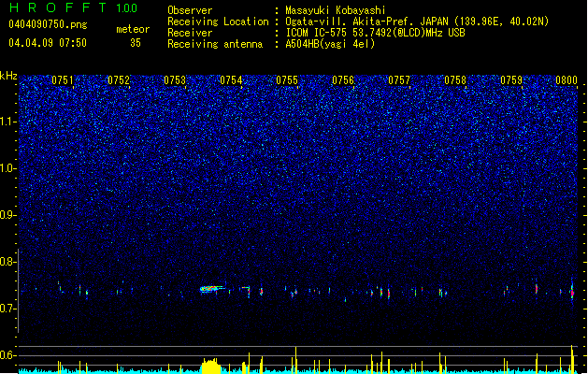Click the HROFFT 1.0.0 title text
Viewport: 588px width, 374px height.
tap(73, 7)
